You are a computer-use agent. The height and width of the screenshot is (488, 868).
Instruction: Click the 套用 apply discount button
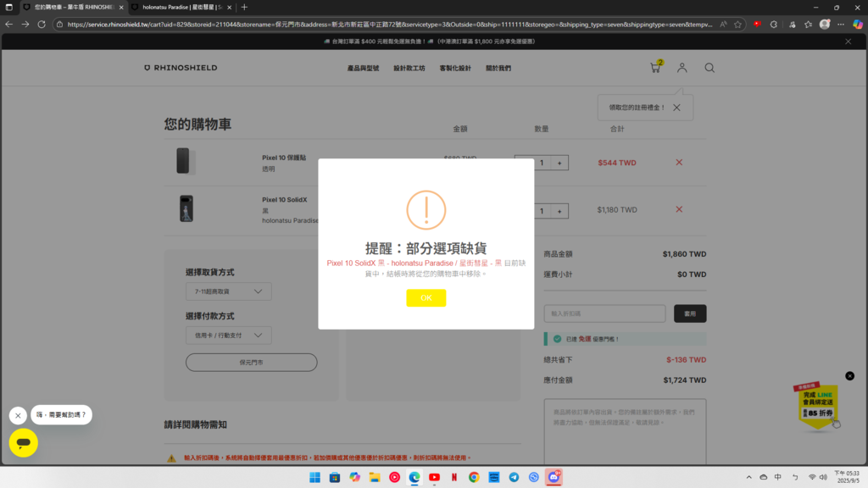tap(690, 313)
